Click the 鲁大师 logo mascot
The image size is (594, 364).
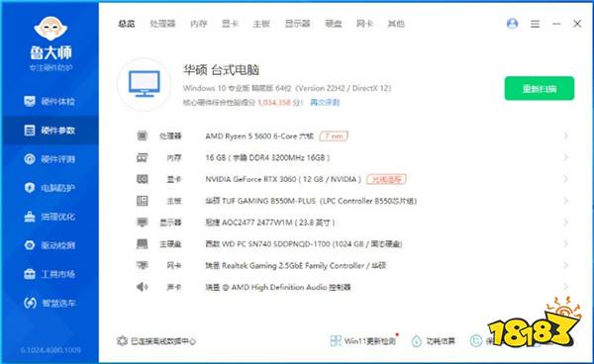(x=50, y=29)
